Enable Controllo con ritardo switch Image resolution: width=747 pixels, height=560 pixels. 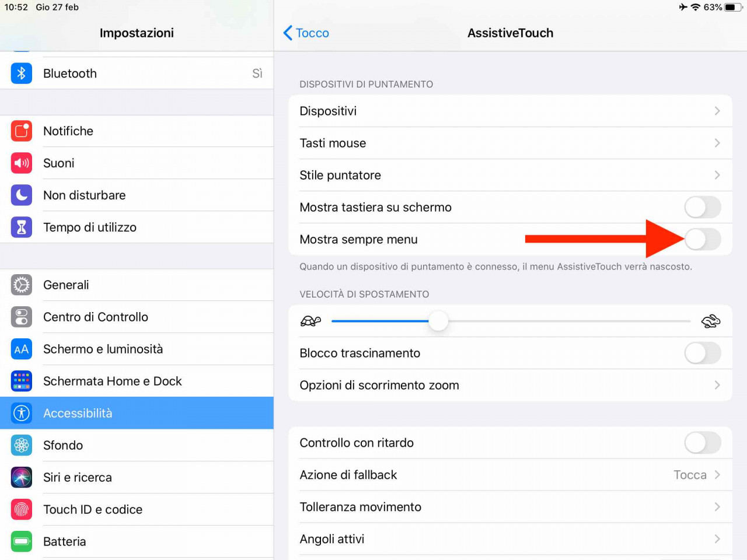(703, 443)
